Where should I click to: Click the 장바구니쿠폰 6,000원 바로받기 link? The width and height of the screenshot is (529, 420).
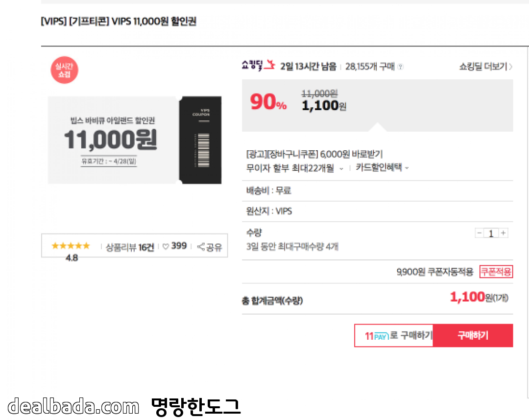[x=314, y=155]
